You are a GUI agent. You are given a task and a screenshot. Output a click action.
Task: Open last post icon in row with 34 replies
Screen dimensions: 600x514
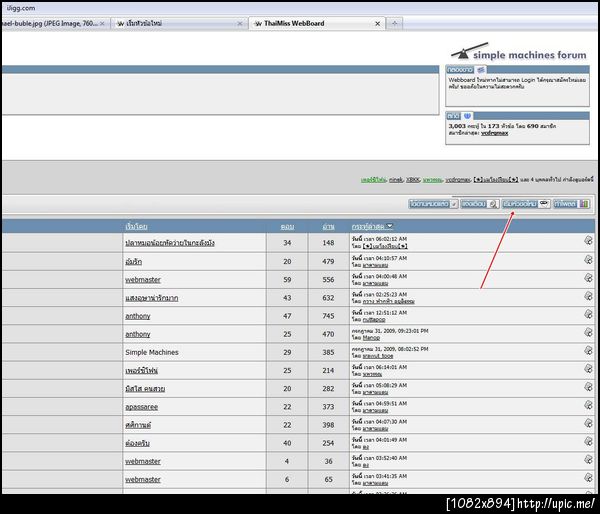[x=588, y=240]
